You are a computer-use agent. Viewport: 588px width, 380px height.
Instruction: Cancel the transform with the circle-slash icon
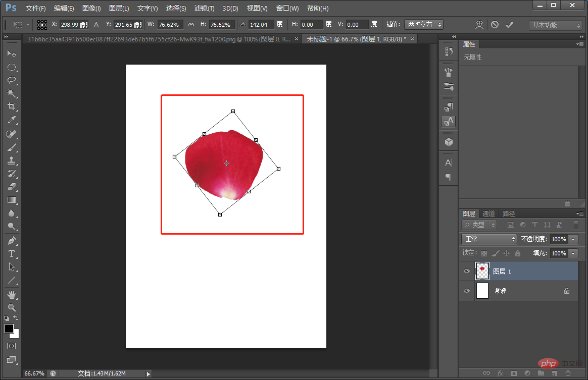pos(495,25)
